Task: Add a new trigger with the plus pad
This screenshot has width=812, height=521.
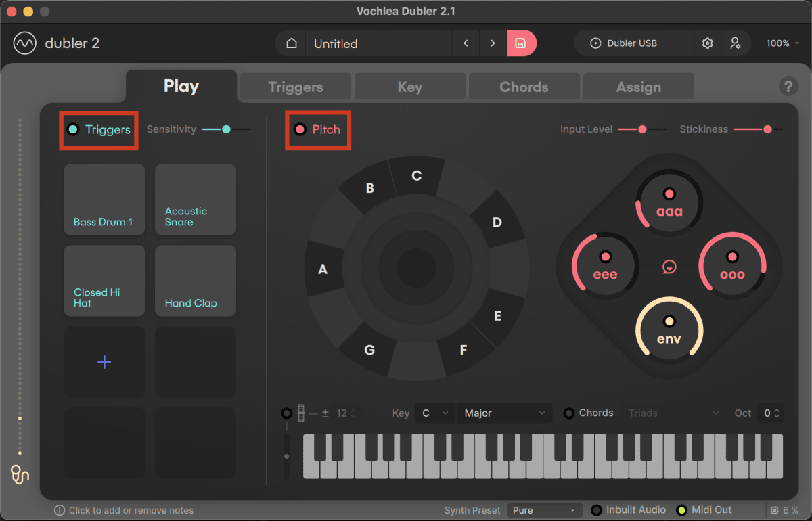Action: tap(104, 362)
